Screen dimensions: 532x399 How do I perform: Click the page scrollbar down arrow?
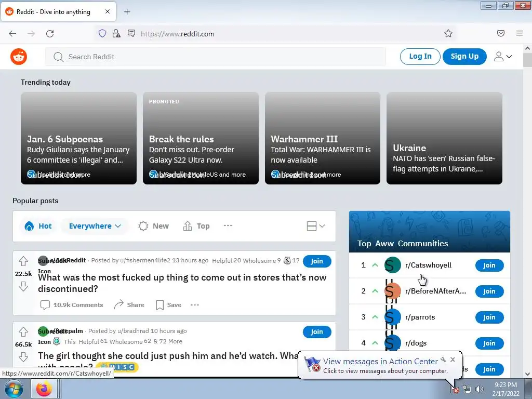[527, 374]
